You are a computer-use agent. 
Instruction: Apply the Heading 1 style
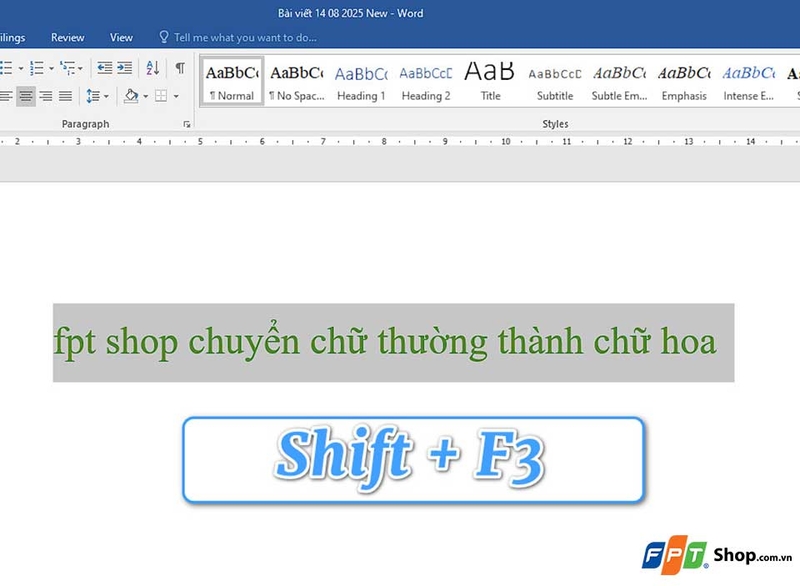coord(360,80)
